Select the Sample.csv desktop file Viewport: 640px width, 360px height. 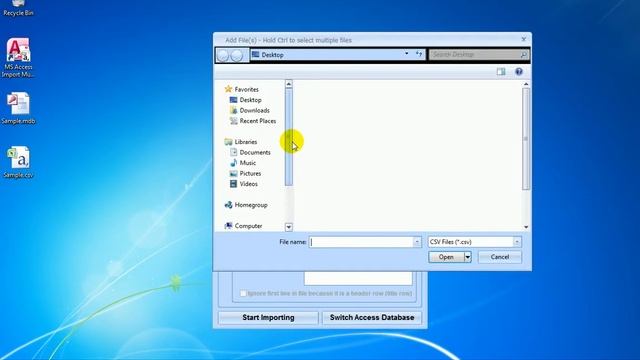pos(18,162)
